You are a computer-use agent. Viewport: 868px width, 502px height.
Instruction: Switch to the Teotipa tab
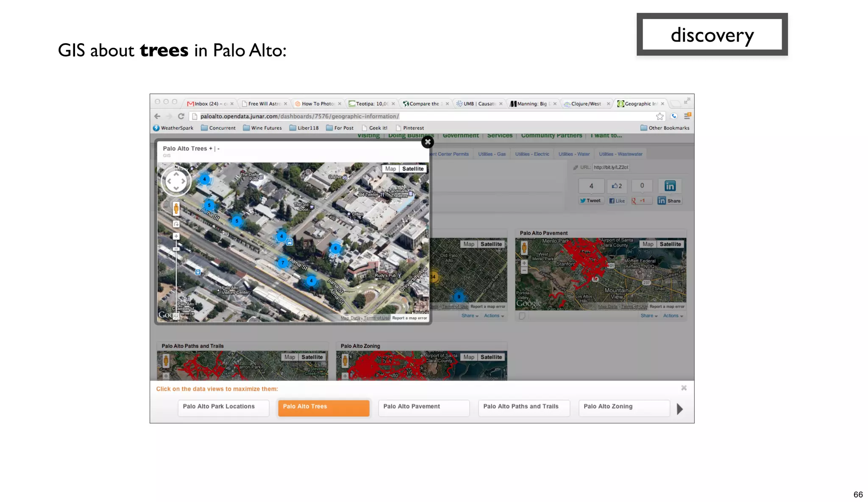pyautogui.click(x=371, y=103)
